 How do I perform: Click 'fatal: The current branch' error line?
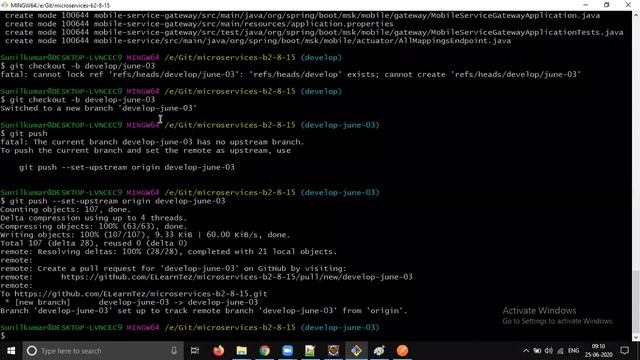pyautogui.click(x=152, y=142)
